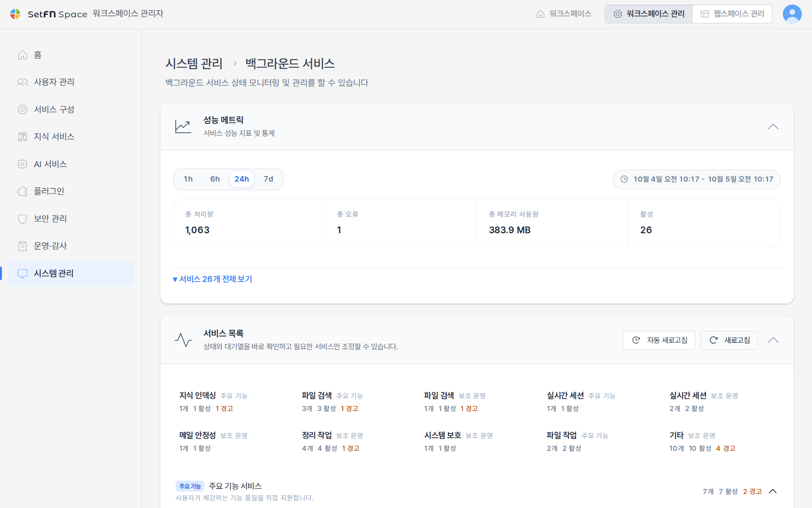Viewport: 812px width, 508px height.
Task: Click the 사용자 관리 people icon
Action: [22, 82]
